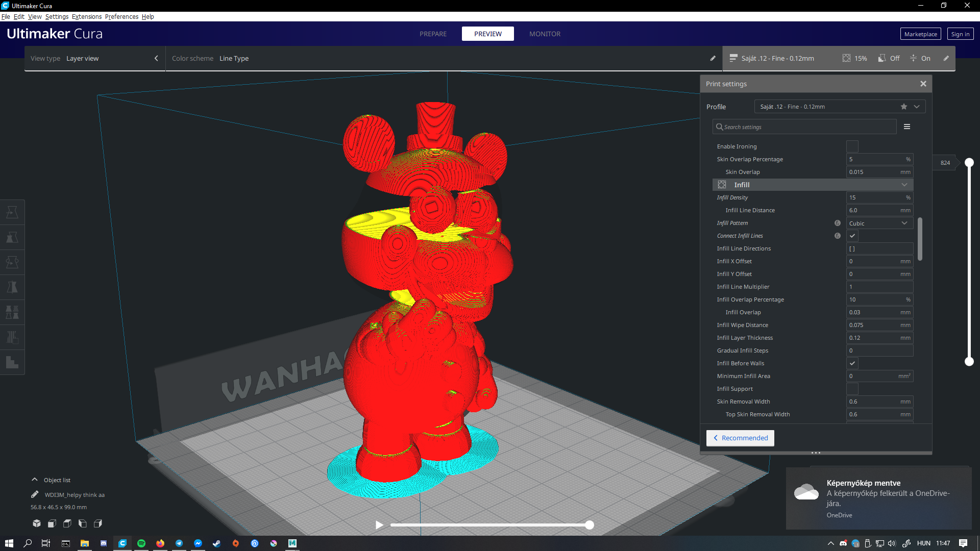Switch to front camera view
This screenshot has width=980, height=551.
pyautogui.click(x=52, y=523)
